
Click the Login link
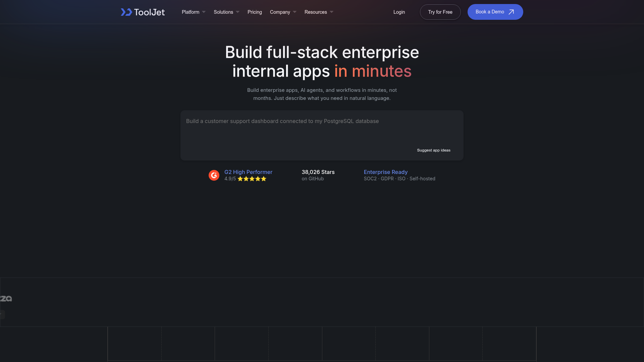click(x=399, y=12)
